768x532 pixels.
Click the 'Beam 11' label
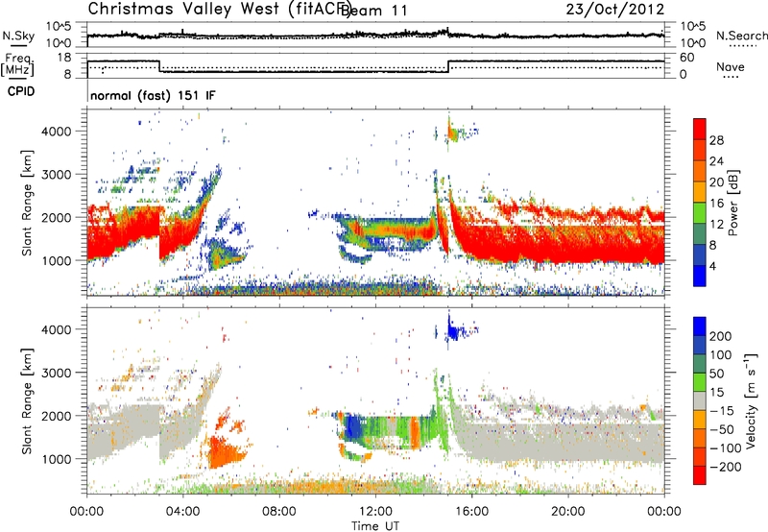374,11
